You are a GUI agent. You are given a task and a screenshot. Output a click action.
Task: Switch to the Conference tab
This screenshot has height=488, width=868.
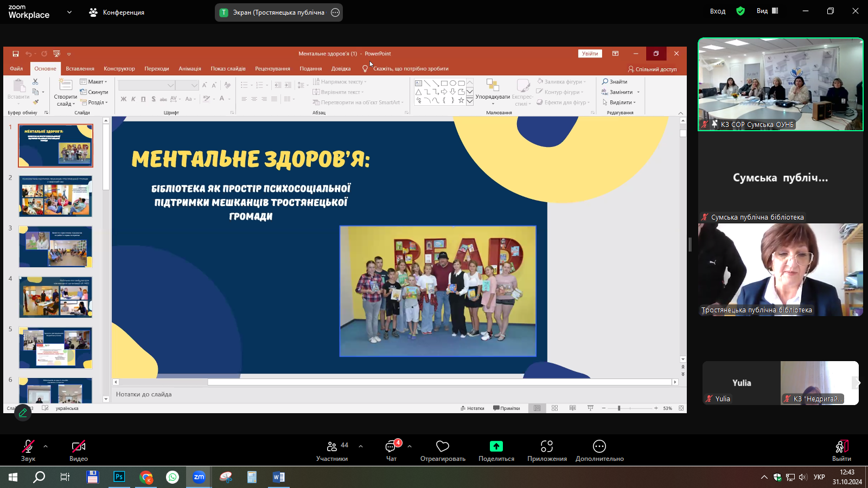pos(117,12)
